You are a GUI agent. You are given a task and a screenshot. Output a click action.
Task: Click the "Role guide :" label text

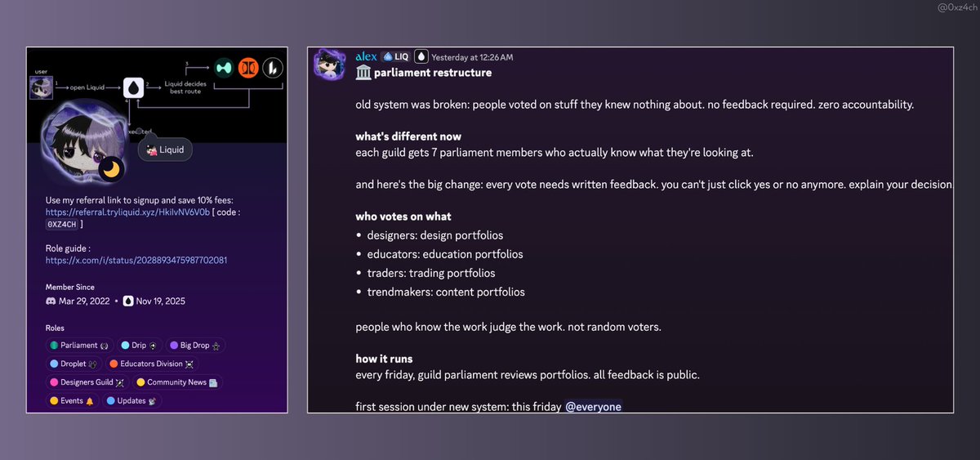pyautogui.click(x=68, y=248)
